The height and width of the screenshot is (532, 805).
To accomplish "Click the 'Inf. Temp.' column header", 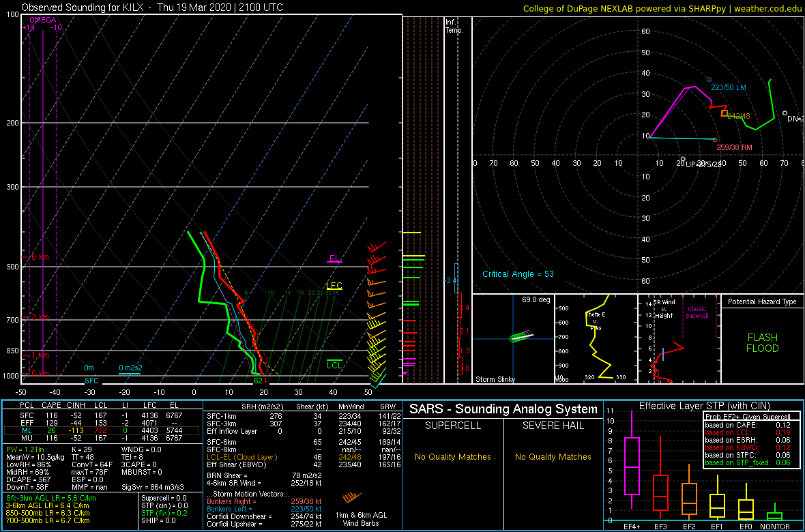I will pos(454,27).
